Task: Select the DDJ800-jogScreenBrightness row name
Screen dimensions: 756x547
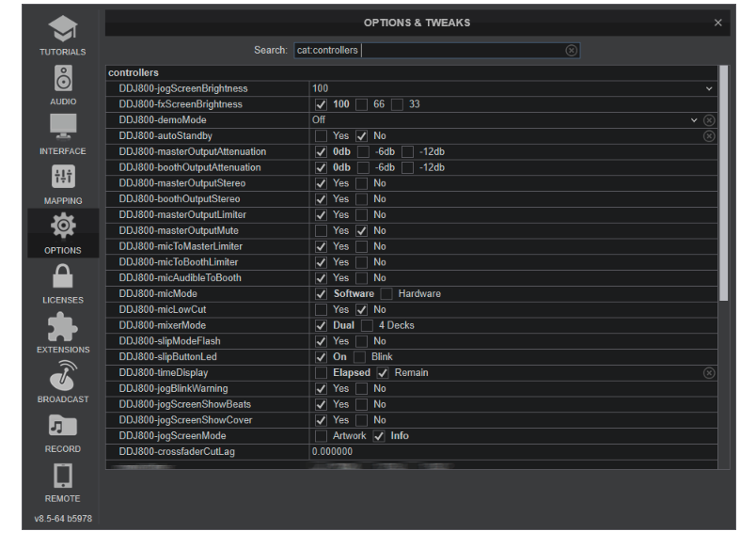Action: tap(183, 88)
